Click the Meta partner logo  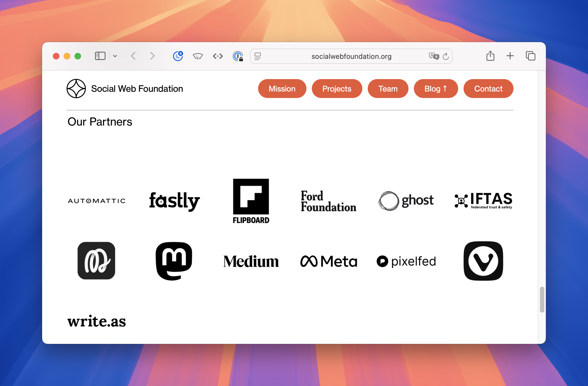click(x=329, y=261)
